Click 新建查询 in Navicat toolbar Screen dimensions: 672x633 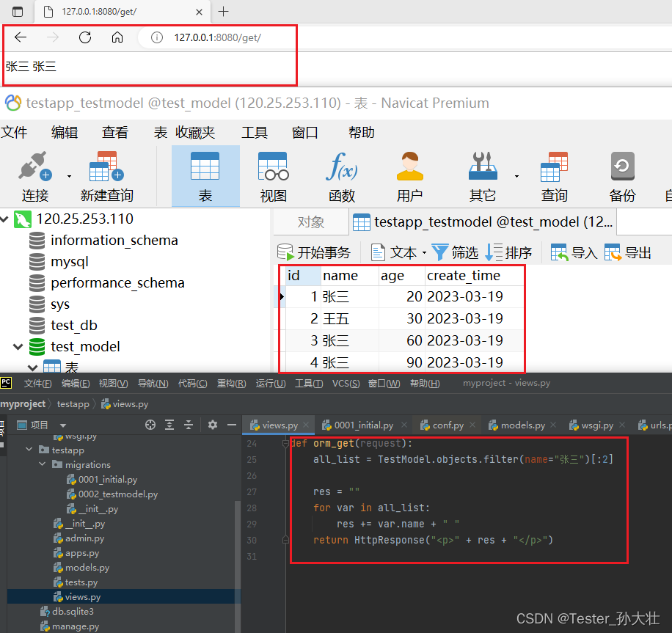[x=106, y=177]
